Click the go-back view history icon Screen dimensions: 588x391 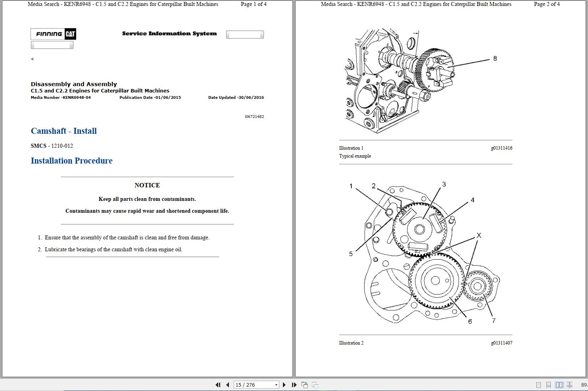click(x=305, y=385)
